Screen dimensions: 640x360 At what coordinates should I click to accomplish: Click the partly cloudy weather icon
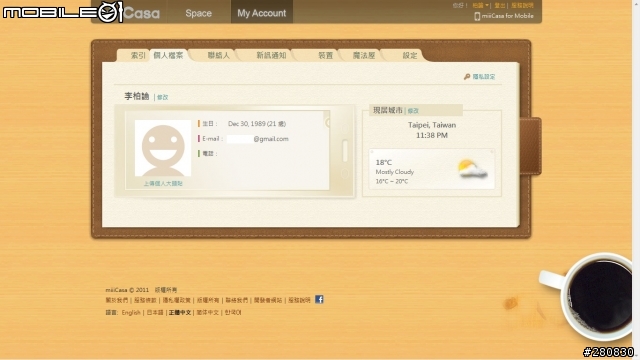point(472,169)
